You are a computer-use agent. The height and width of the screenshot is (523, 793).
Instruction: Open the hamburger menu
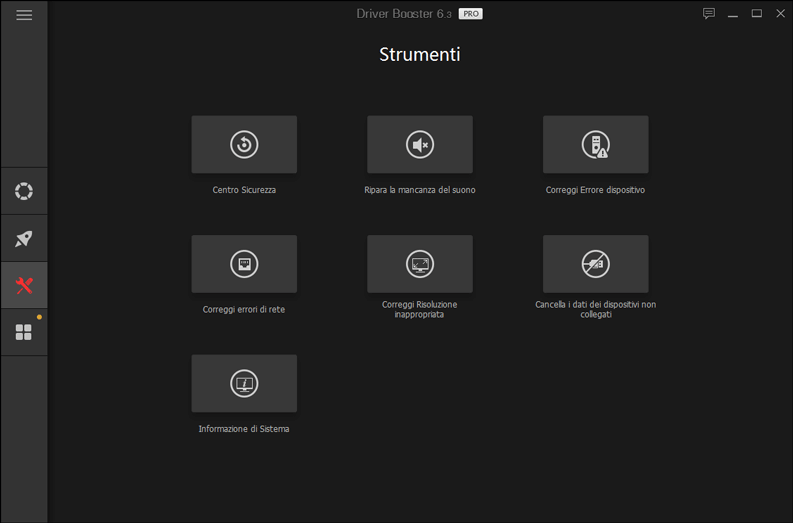tap(24, 15)
